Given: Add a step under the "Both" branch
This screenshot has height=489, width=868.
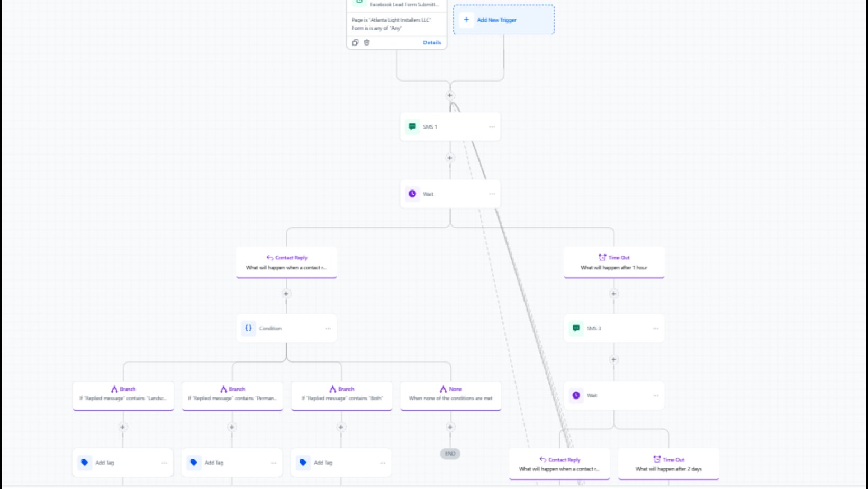Looking at the screenshot, I should pyautogui.click(x=341, y=427).
